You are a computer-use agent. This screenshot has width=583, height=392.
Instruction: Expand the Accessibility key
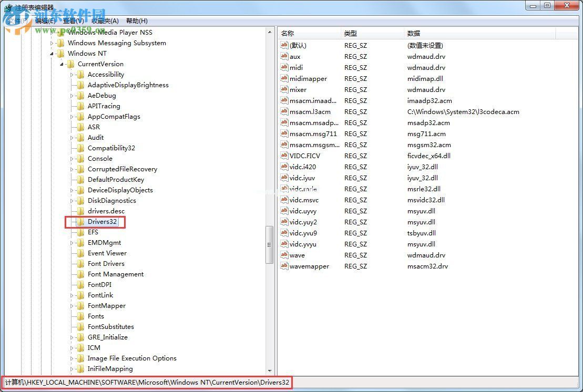(x=72, y=74)
